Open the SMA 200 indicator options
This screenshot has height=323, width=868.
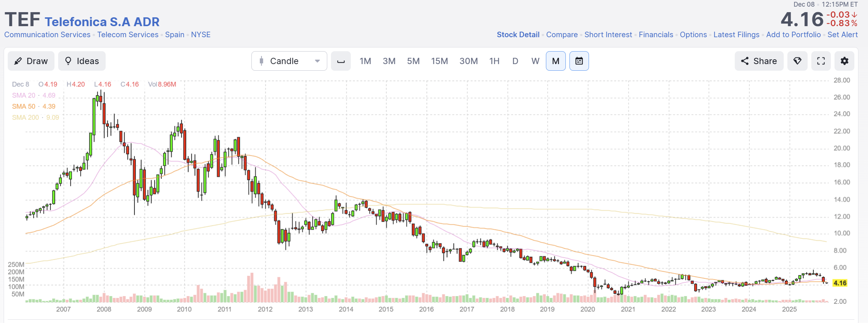[x=25, y=117]
